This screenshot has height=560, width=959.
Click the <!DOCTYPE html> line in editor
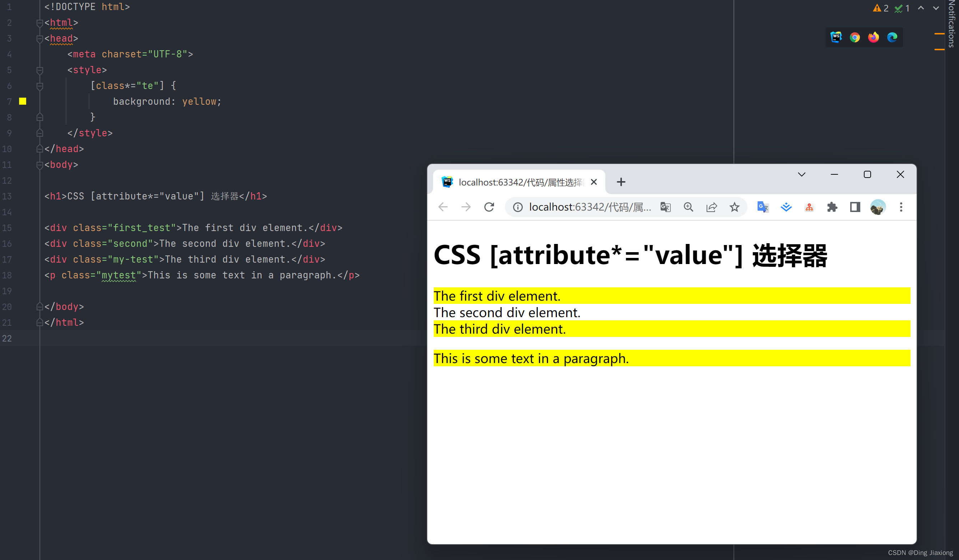(x=87, y=7)
